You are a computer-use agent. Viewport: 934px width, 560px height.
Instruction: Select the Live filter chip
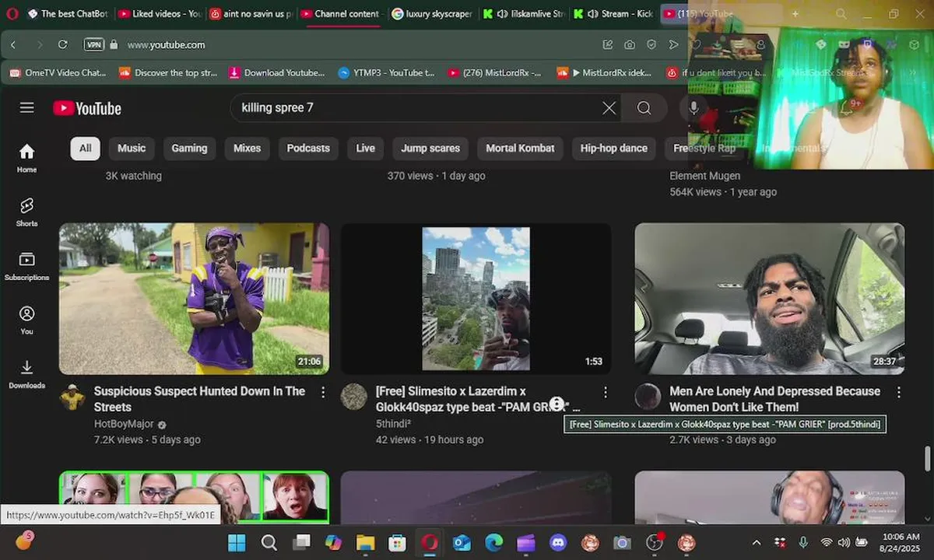pos(365,148)
